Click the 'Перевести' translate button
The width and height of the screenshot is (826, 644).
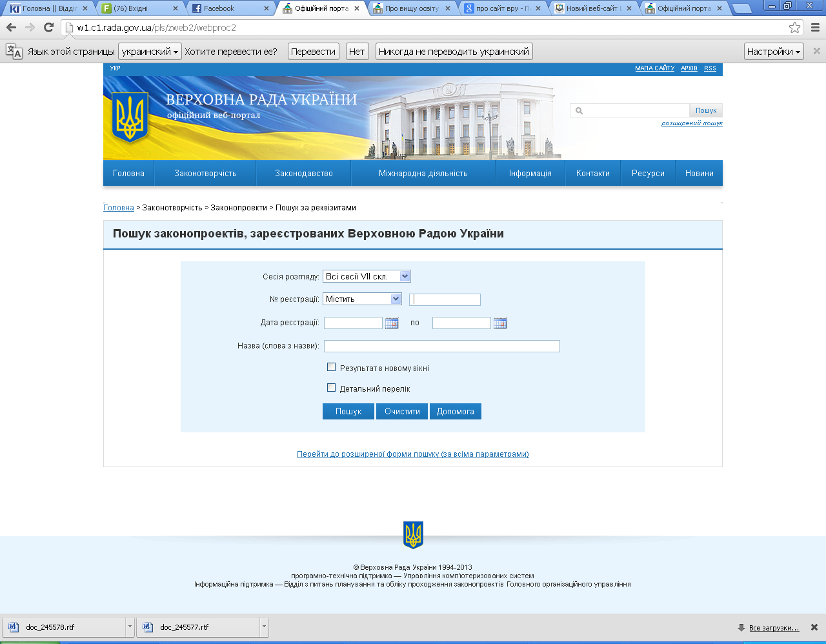pyautogui.click(x=313, y=52)
